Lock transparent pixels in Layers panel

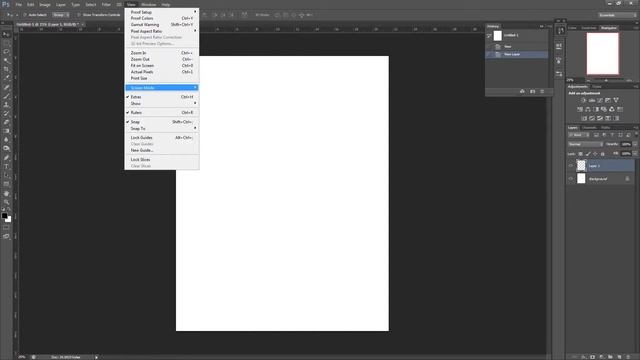pyautogui.click(x=580, y=154)
